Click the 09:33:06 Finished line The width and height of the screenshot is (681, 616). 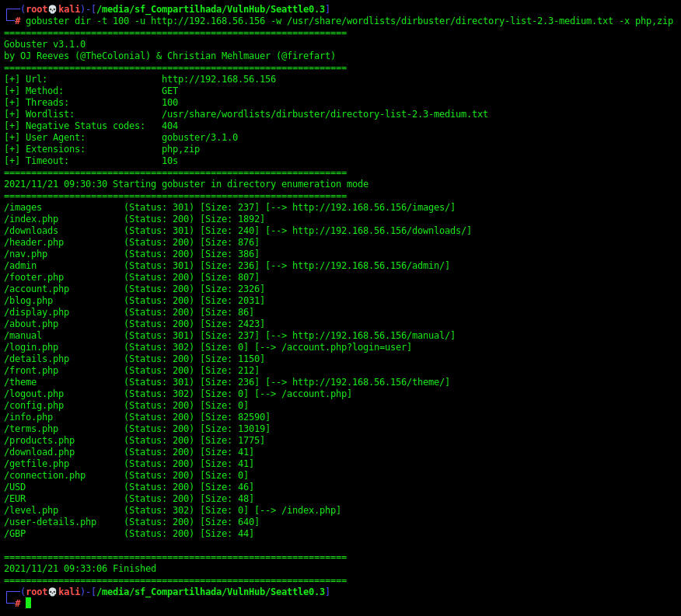point(80,569)
